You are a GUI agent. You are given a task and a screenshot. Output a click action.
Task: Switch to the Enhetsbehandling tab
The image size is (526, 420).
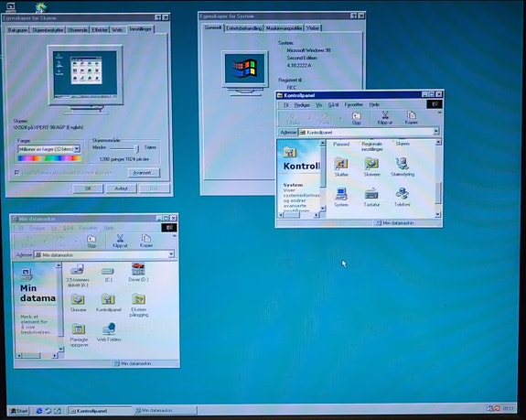[243, 28]
